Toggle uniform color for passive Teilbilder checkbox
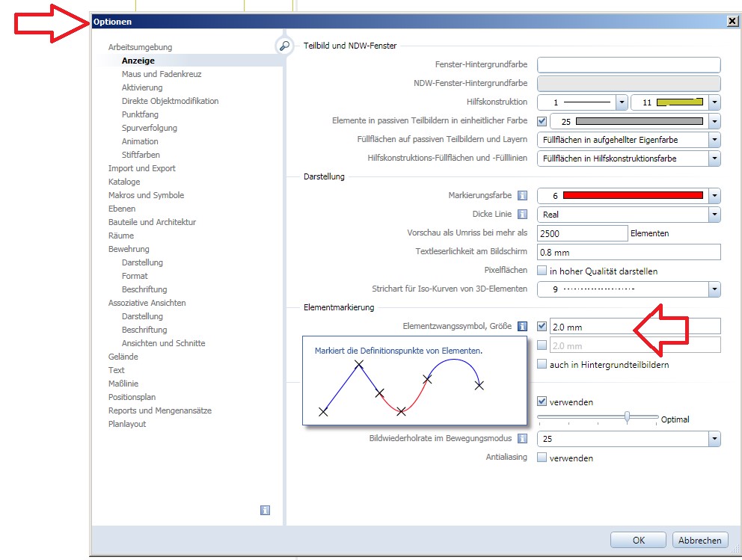The image size is (742, 560). (x=542, y=120)
